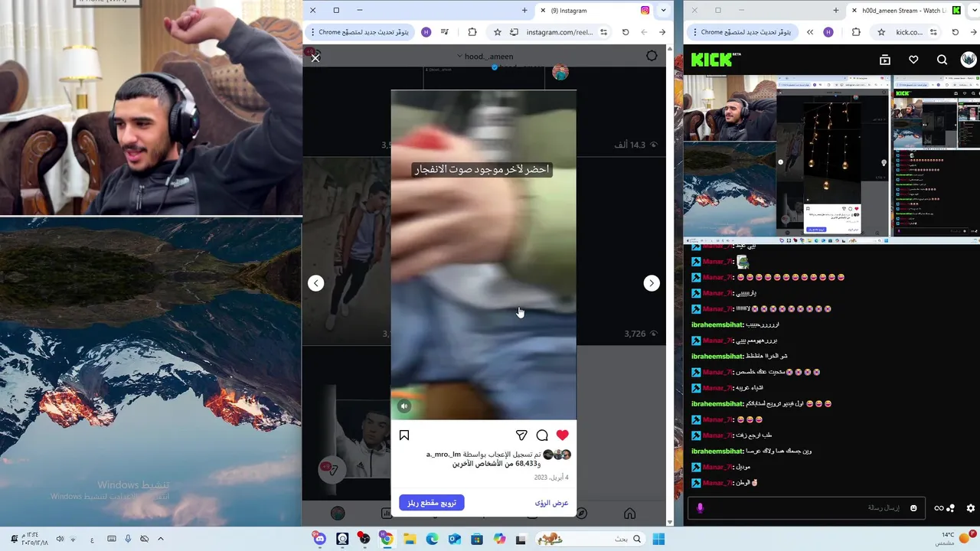Expand tab search in Instagram window
980x551 pixels.
tap(663, 11)
